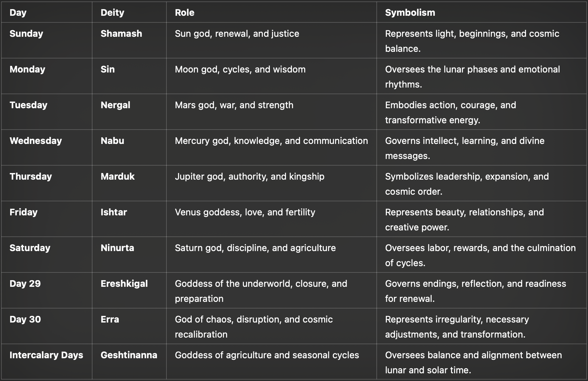
Task: Click the deity name Sin
Action: (108, 69)
